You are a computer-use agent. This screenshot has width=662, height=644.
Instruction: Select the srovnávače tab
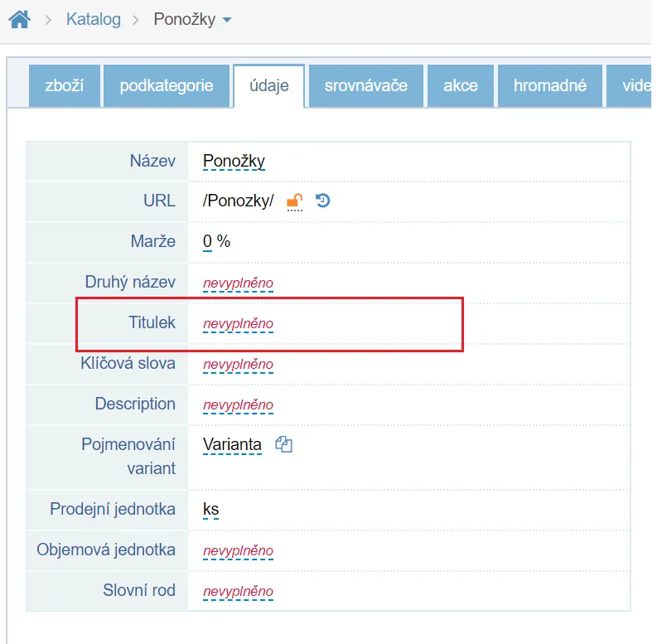coord(366,85)
